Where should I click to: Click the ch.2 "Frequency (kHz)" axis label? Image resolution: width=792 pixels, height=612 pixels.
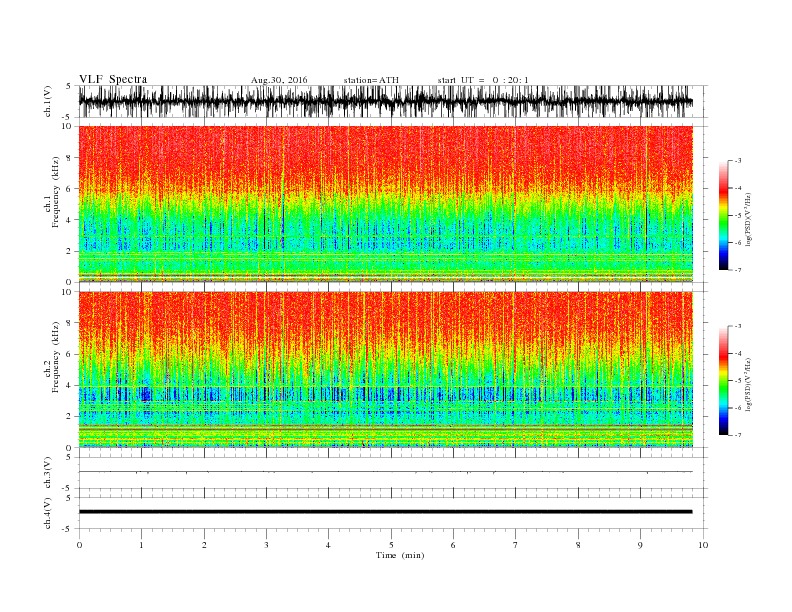tap(56, 357)
